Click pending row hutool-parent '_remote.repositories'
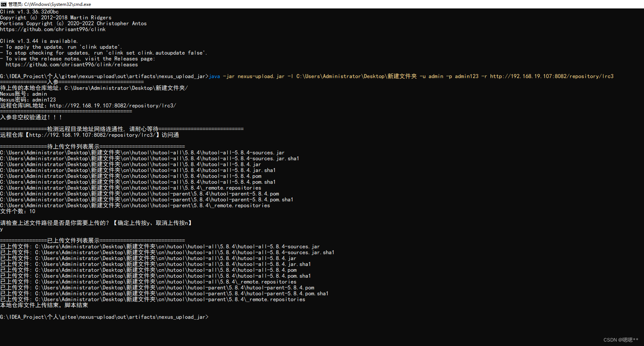The height and width of the screenshot is (346, 644). coord(135,205)
